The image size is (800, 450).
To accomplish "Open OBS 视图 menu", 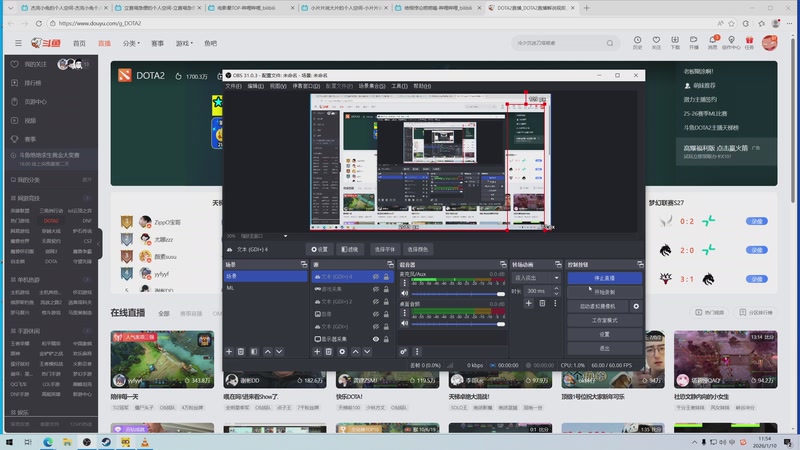I will pos(278,86).
